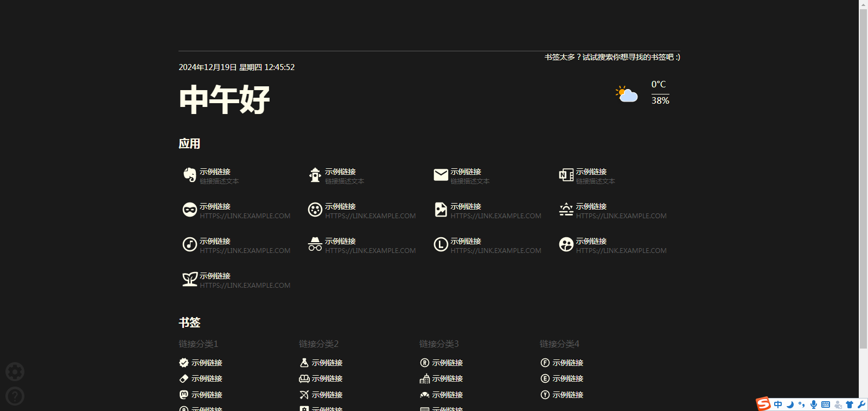
Task: Open the Evernote elephant icon link
Action: [x=189, y=175]
